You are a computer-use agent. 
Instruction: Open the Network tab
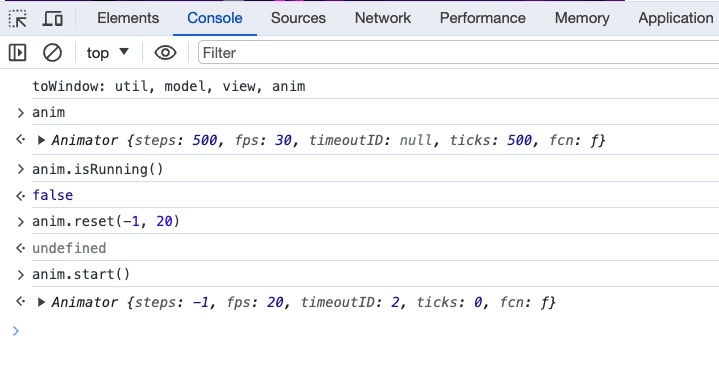click(x=383, y=18)
